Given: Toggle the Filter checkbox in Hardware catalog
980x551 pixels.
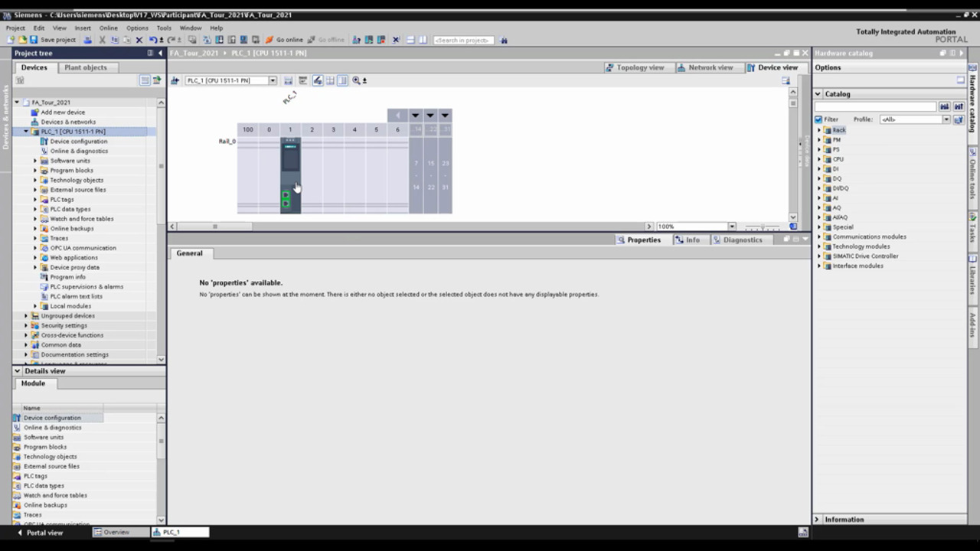Looking at the screenshot, I should point(818,119).
